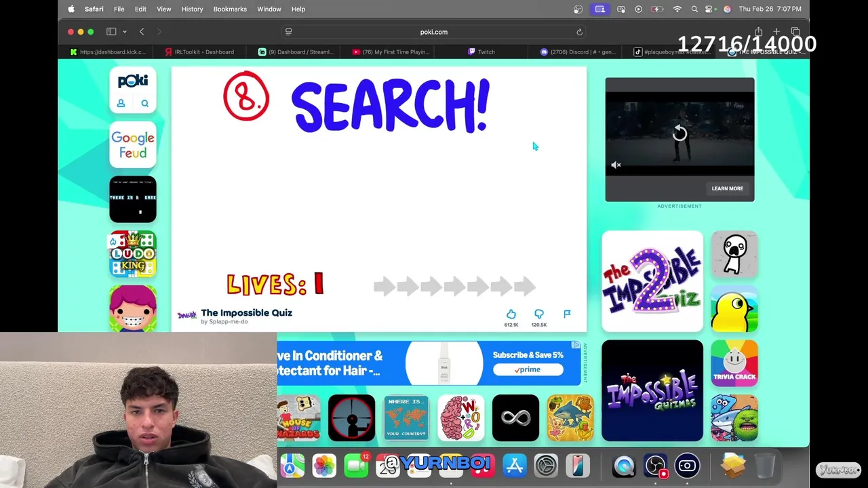Image resolution: width=868 pixels, height=488 pixels.
Task: Open There Is No Game thumbnail
Action: pos(133,199)
